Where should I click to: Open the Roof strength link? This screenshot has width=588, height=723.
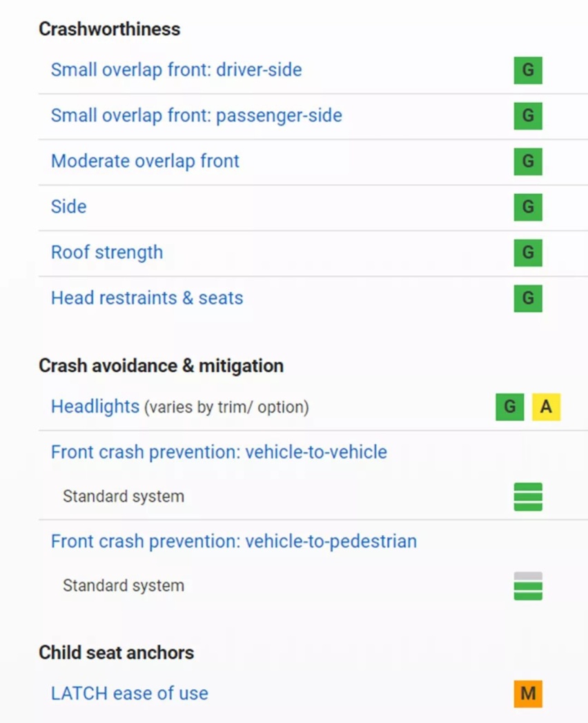click(107, 252)
